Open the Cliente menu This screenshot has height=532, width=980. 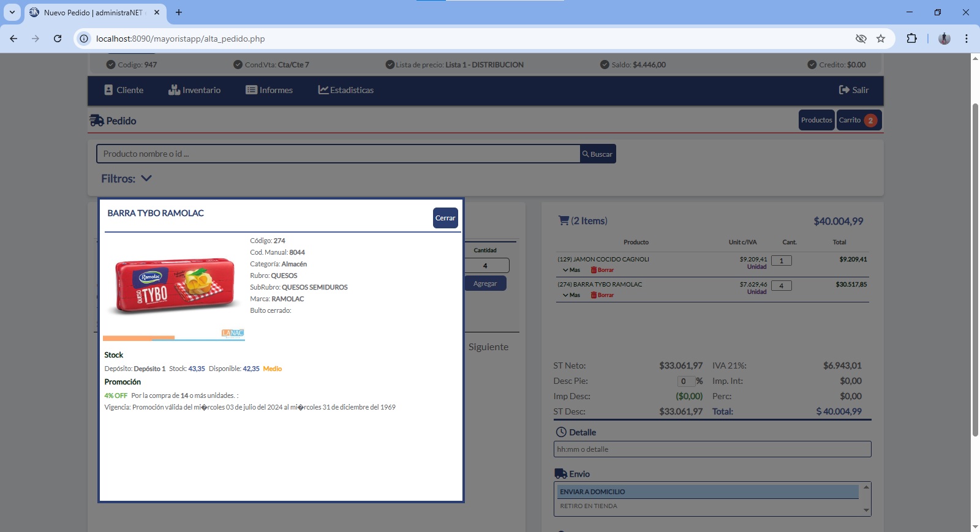pos(124,90)
